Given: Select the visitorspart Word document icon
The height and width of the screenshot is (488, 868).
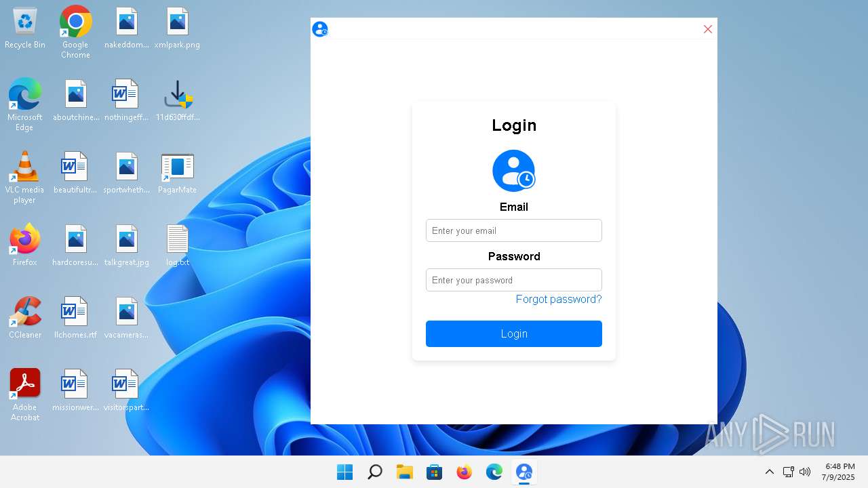Looking at the screenshot, I should pos(127,390).
